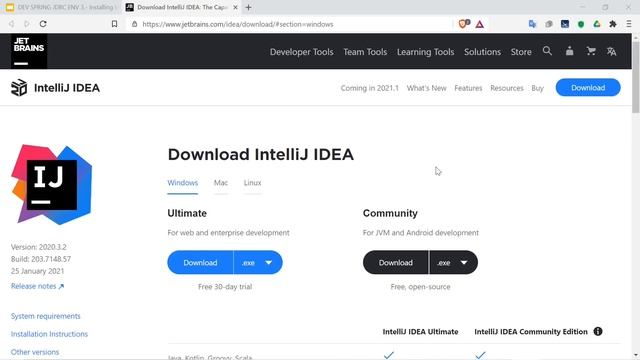Screen dimensions: 640x360
Task: Open System requirements link
Action: point(46,316)
